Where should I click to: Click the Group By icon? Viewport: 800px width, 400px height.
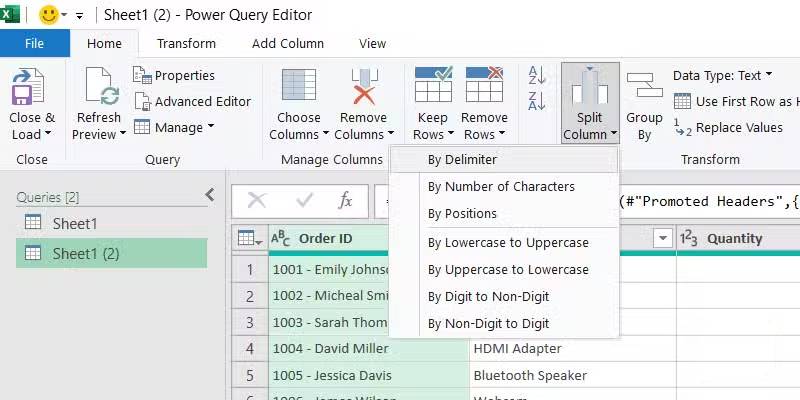(644, 92)
